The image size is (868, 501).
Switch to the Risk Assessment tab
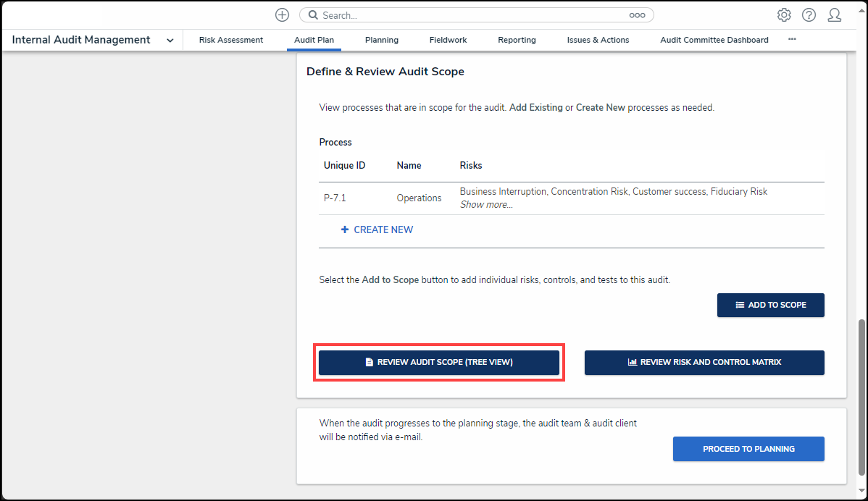click(231, 41)
